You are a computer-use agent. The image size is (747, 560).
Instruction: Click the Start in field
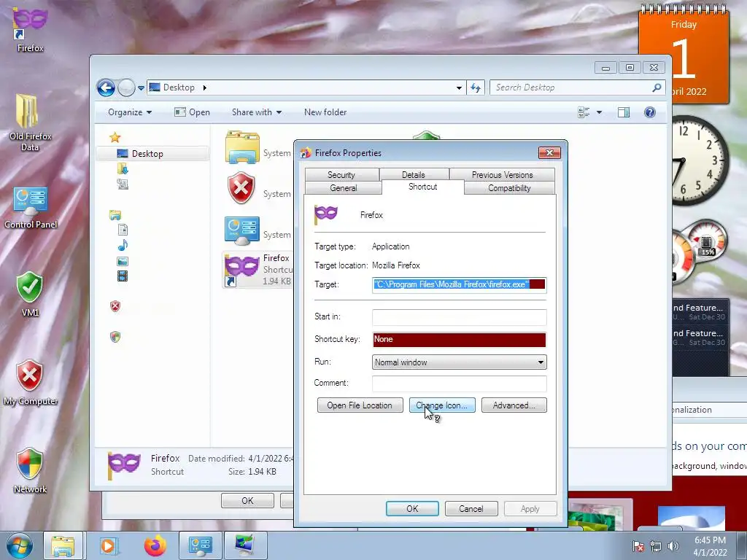460,316
